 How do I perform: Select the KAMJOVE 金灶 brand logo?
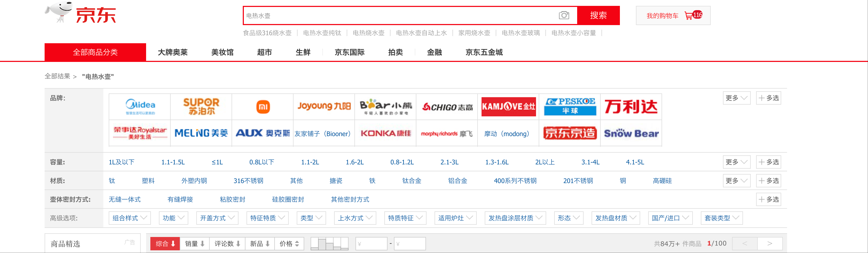509,107
